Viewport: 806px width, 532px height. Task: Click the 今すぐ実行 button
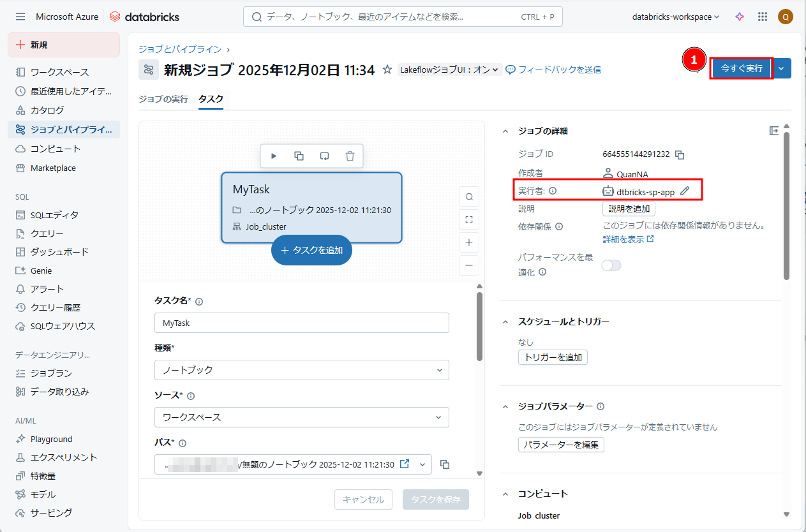point(741,68)
